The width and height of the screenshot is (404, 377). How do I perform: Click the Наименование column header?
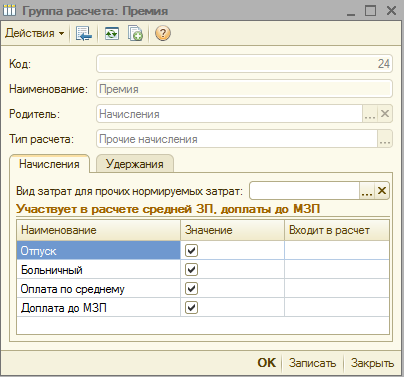click(x=98, y=230)
